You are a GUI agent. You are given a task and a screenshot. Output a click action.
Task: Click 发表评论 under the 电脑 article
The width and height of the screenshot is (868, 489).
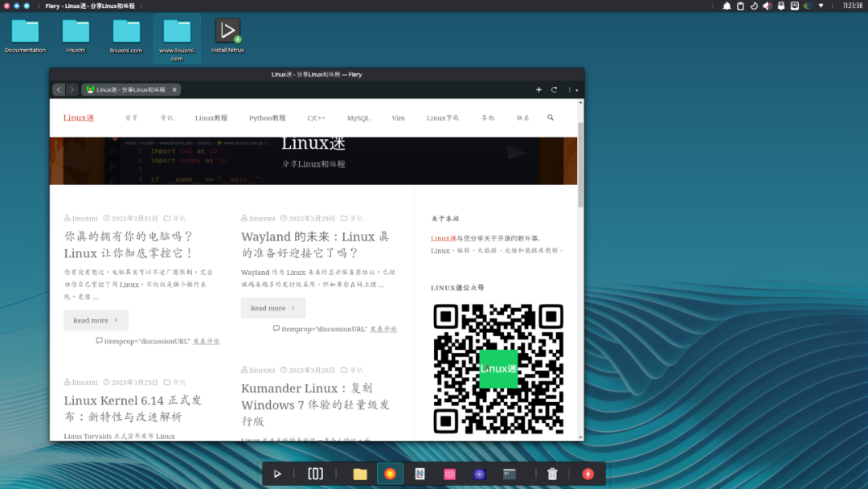(206, 341)
